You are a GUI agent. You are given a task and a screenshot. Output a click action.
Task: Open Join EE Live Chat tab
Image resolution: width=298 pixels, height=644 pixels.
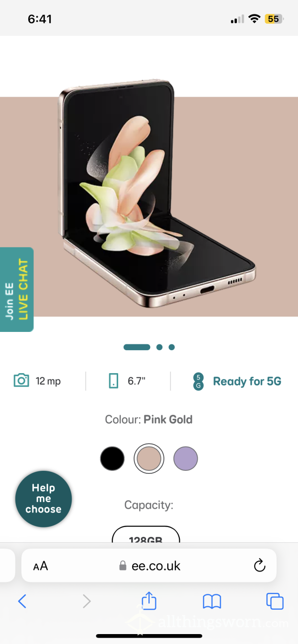tap(16, 290)
